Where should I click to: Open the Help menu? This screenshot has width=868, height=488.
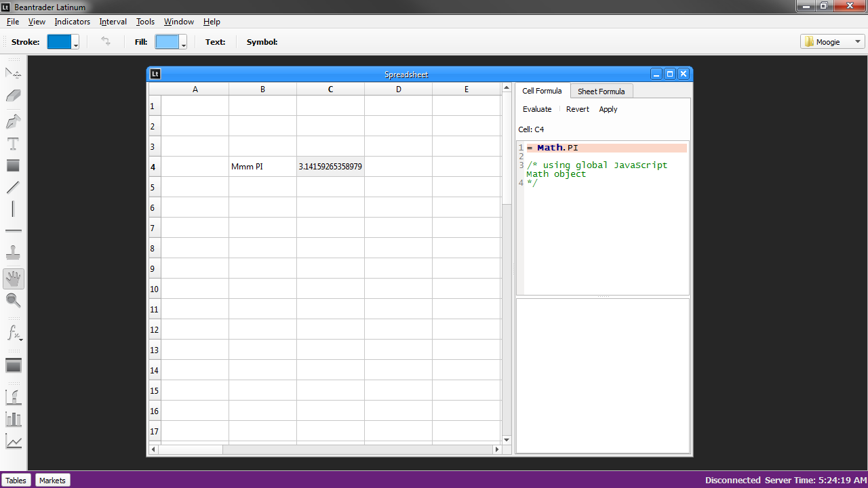pyautogui.click(x=212, y=22)
